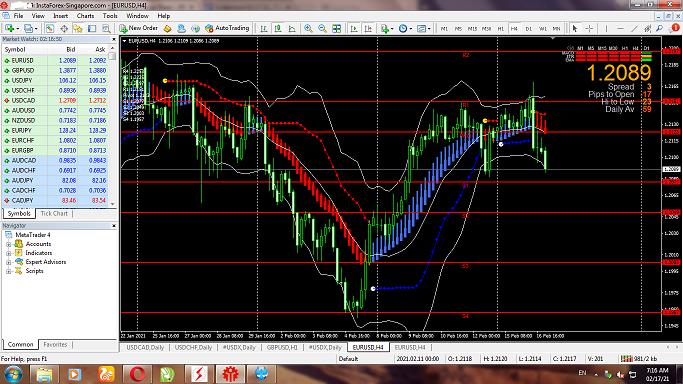Click the Indicators list icon
Viewport: 683px width, 384px height.
coord(385,28)
